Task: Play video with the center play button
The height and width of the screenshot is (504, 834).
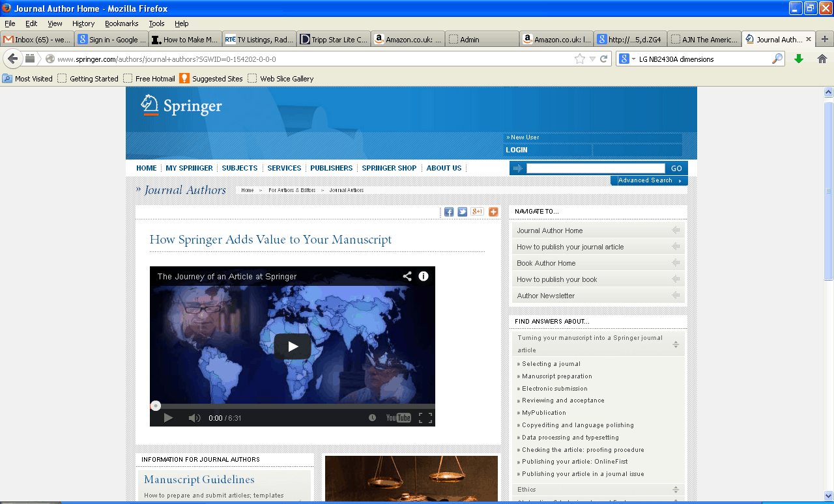Action: coord(293,346)
